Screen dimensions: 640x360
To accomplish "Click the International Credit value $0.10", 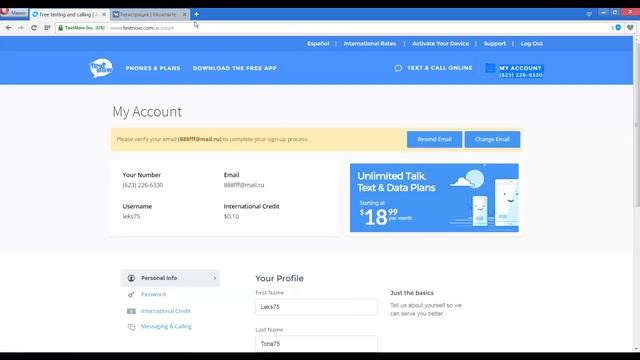I will click(231, 216).
